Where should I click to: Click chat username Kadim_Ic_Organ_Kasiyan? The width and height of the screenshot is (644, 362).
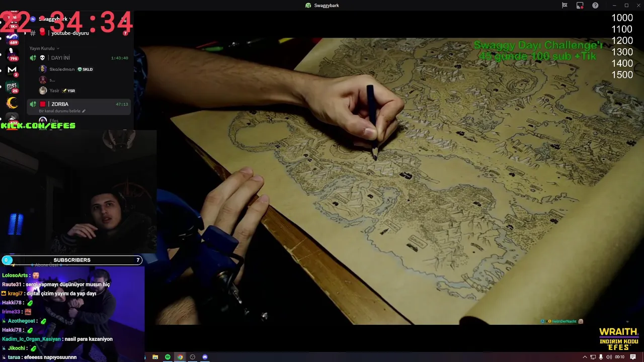[x=31, y=339]
